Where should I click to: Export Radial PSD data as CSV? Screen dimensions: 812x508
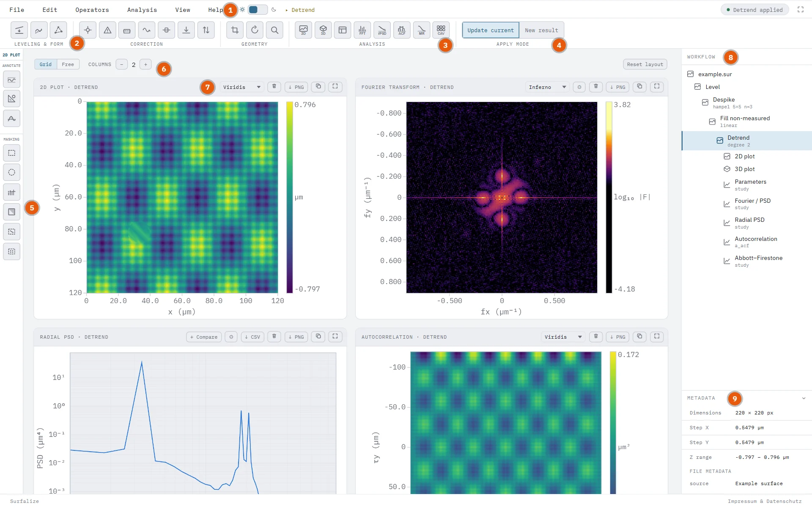pos(252,337)
